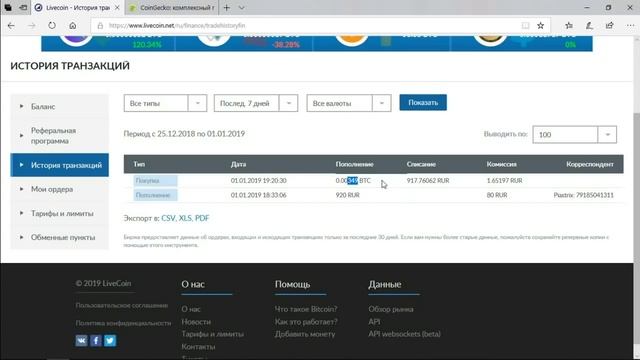Screen dimensions: 640x360
Task: Open footer link Политика конфиденциальности
Action: coord(123,323)
